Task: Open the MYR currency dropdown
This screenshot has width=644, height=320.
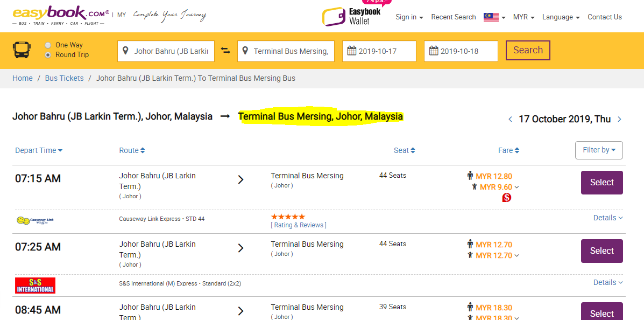Action: point(523,17)
